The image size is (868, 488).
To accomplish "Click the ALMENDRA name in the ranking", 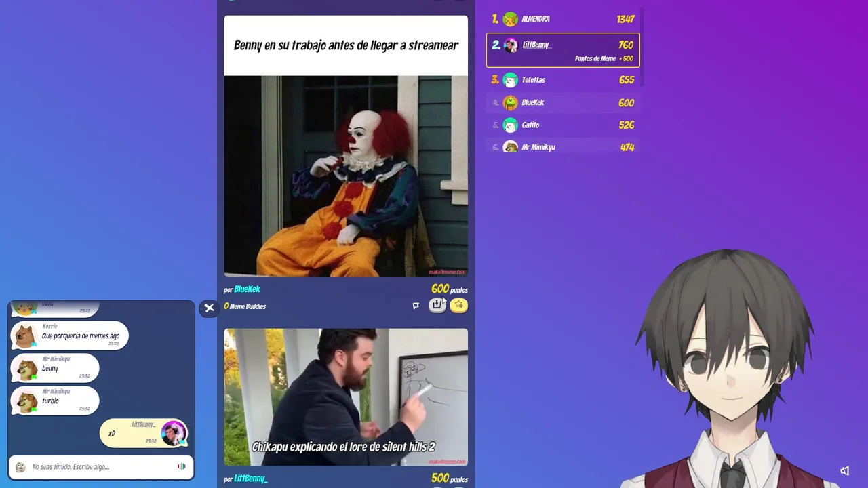I will [536, 19].
